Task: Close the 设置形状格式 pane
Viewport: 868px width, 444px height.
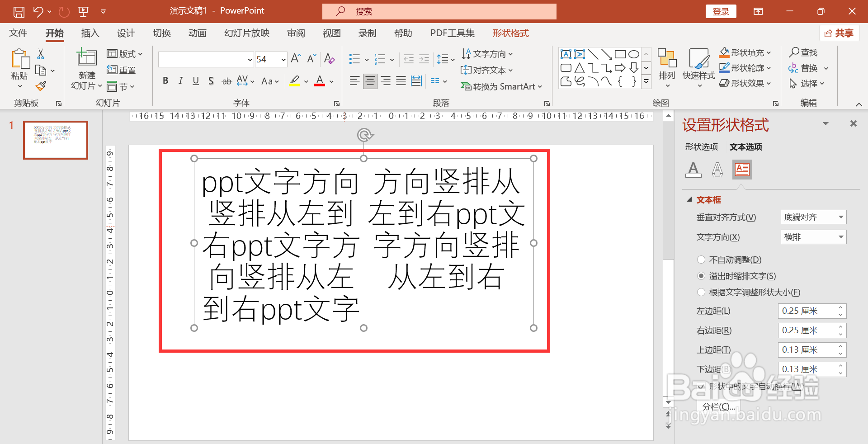Action: pos(853,123)
